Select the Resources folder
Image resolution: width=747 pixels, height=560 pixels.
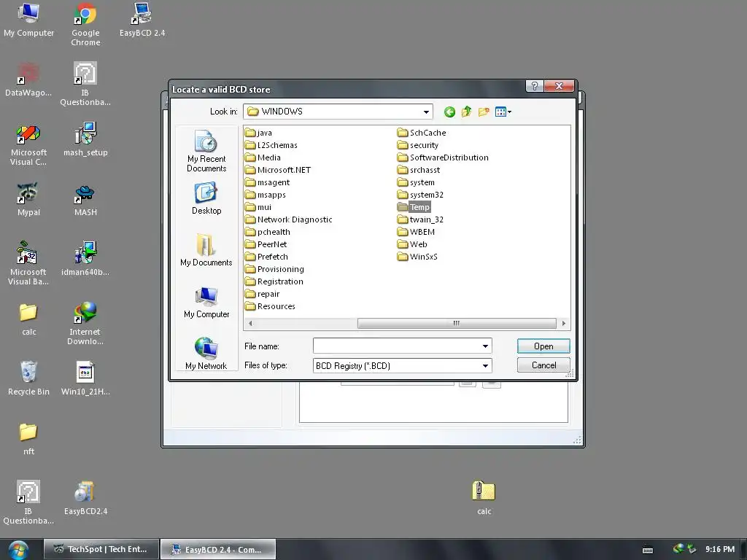(x=270, y=306)
